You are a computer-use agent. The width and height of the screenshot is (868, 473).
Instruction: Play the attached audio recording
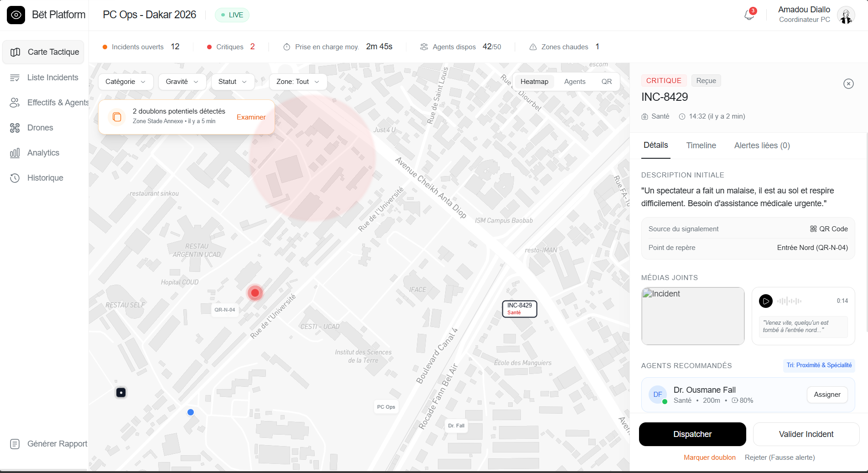(x=766, y=301)
